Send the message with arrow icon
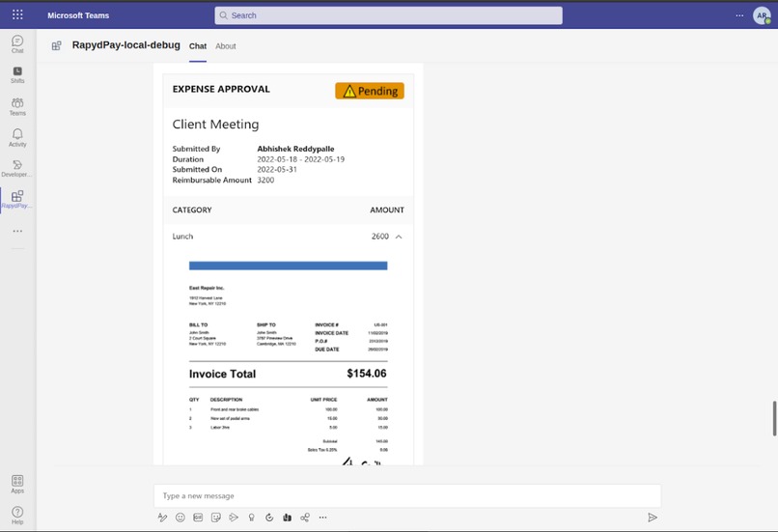This screenshot has height=532, width=778. point(653,518)
